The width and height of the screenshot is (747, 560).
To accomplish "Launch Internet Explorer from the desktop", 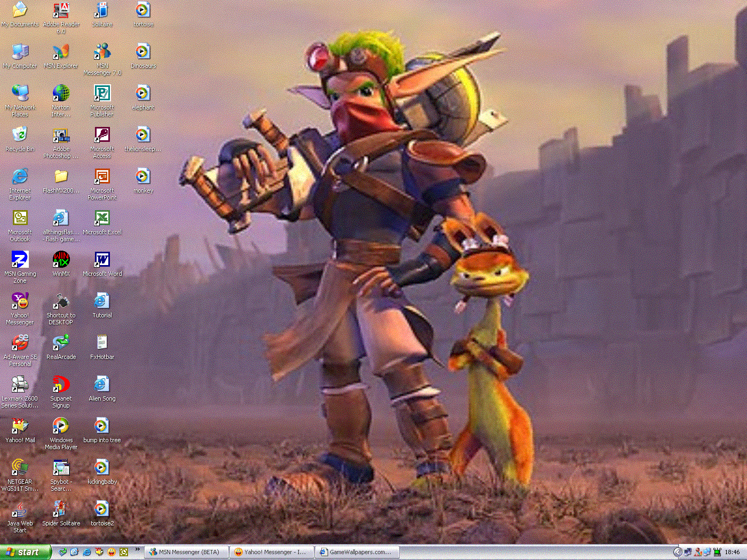I will tap(20, 184).
